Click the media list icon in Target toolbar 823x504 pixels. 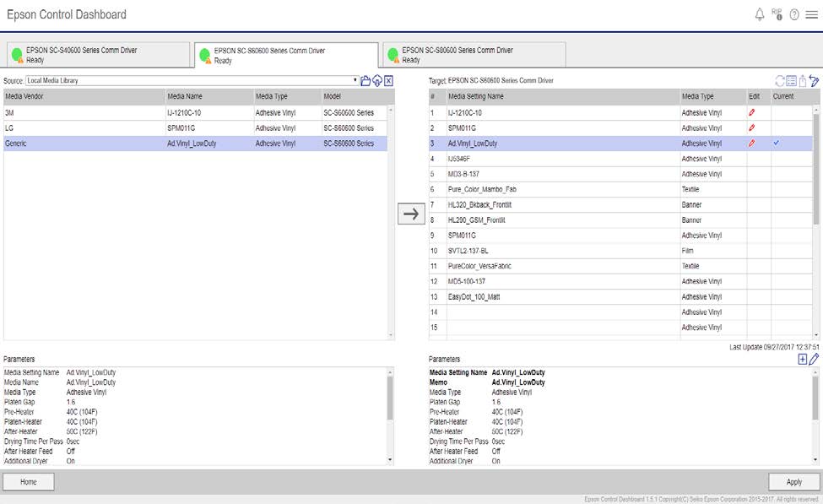[791, 81]
